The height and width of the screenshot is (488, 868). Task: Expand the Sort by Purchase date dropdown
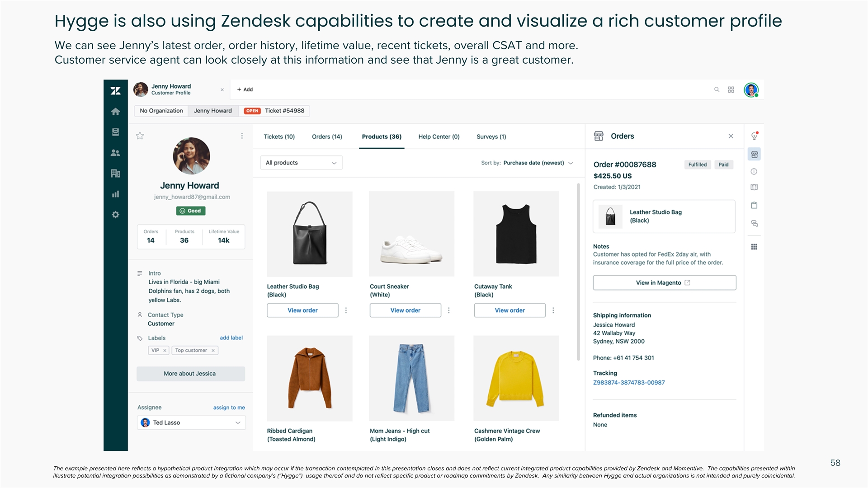pos(538,163)
